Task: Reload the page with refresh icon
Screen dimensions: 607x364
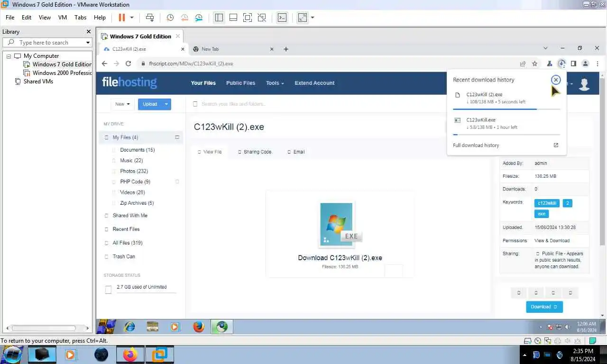Action: [x=128, y=64]
